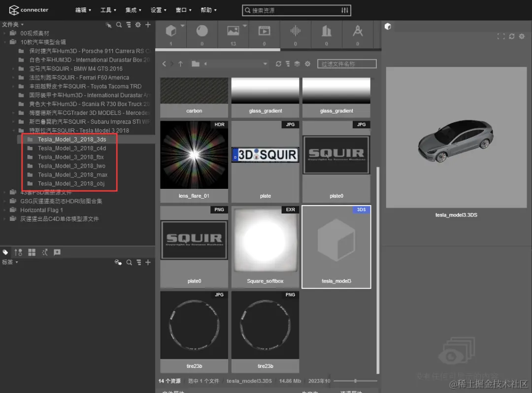Open the preview panel gear settings
Viewport: 532px width, 393px height.
pyautogui.click(x=522, y=36)
